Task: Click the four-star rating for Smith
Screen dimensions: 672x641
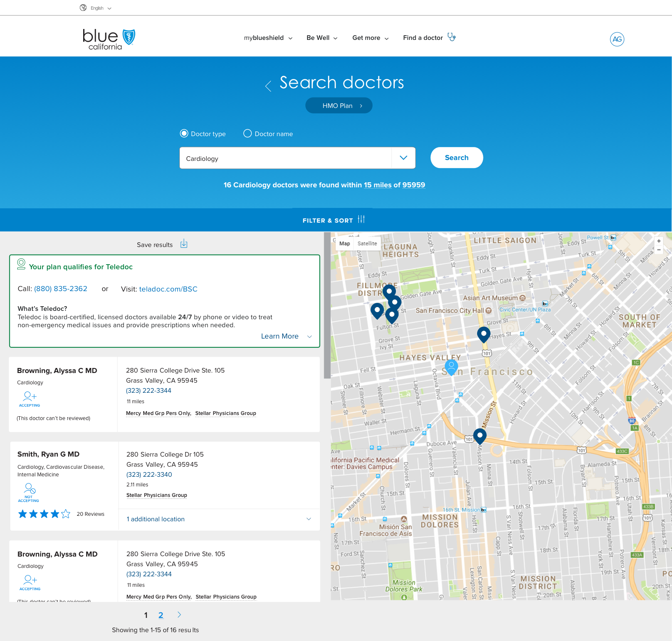Action: pos(44,514)
